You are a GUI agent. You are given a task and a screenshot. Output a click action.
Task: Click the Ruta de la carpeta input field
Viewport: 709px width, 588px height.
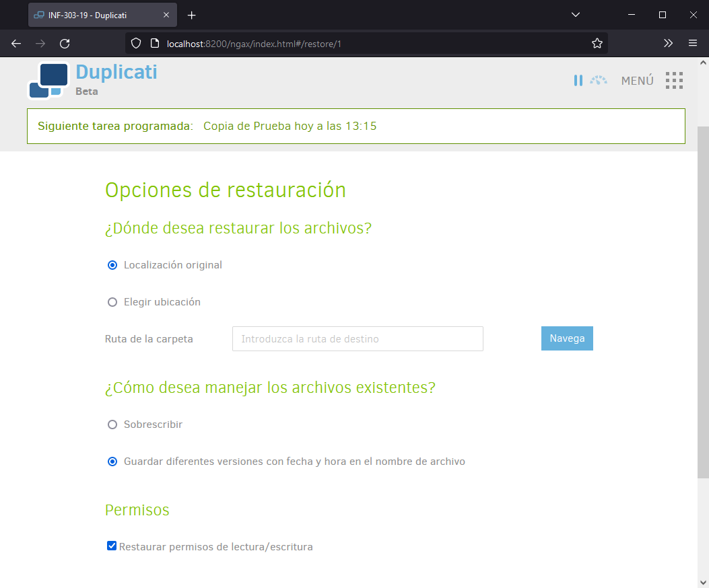point(358,339)
